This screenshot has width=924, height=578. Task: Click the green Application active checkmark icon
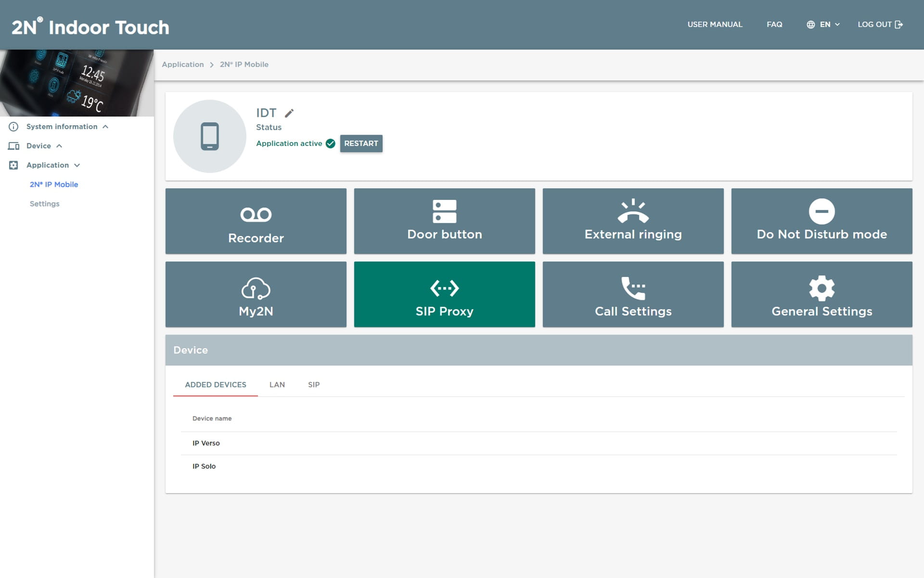pyautogui.click(x=331, y=144)
